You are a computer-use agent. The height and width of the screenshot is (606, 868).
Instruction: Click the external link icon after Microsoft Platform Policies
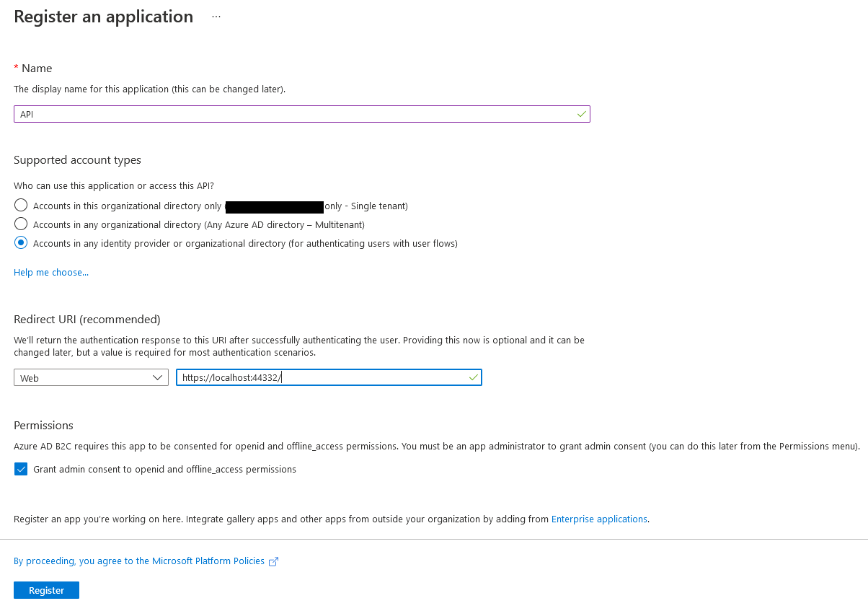point(273,561)
